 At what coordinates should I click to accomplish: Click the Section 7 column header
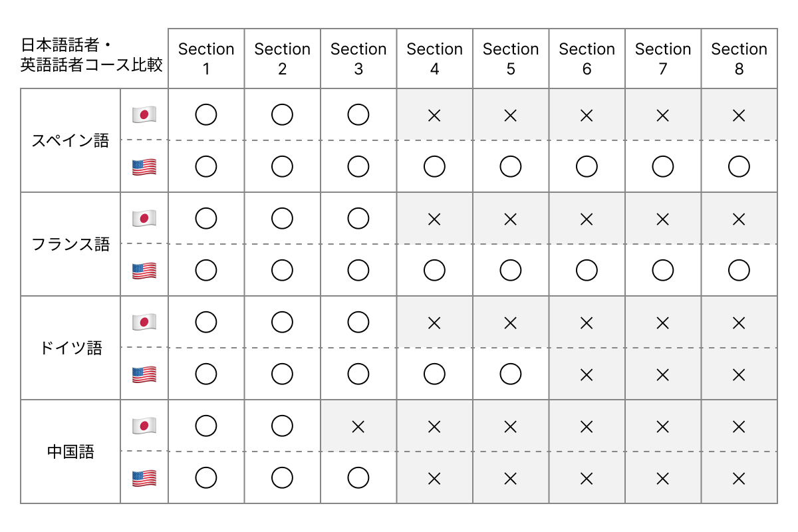(x=663, y=59)
